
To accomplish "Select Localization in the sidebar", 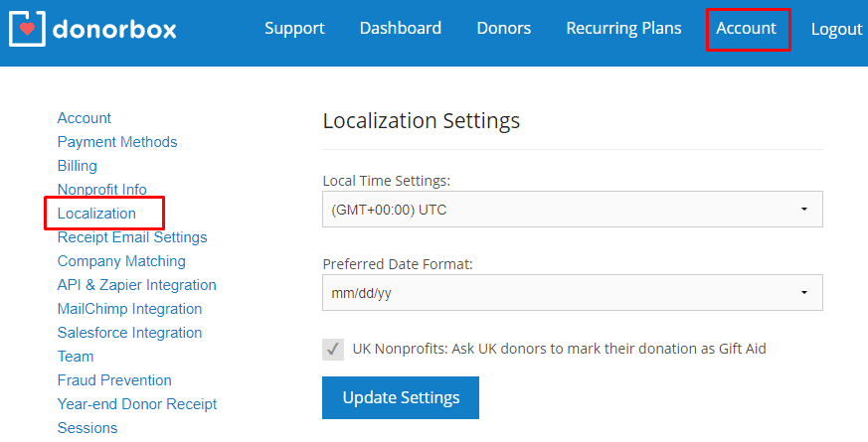I will [96, 214].
